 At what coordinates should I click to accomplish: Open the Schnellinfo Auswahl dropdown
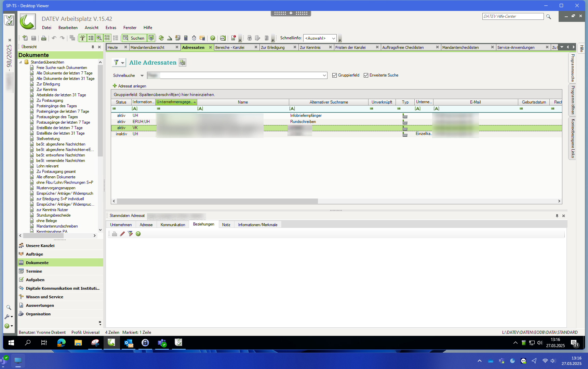[x=333, y=38]
